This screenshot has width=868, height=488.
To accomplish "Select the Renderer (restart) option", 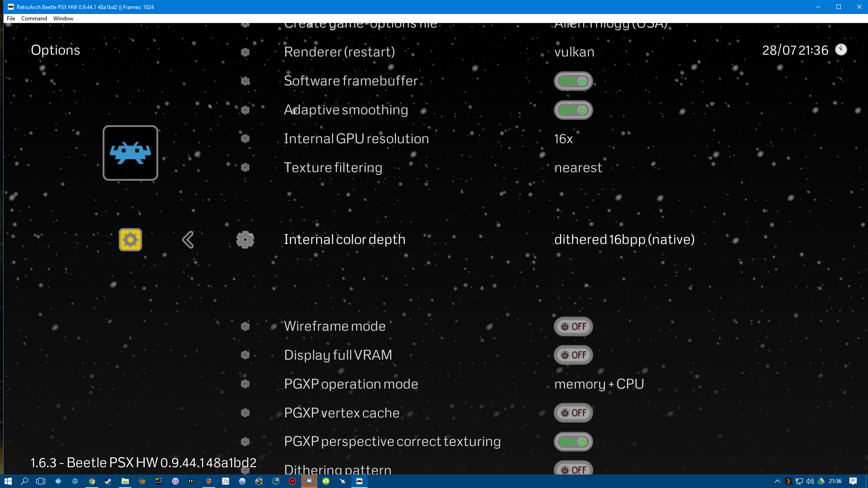I will pos(340,52).
